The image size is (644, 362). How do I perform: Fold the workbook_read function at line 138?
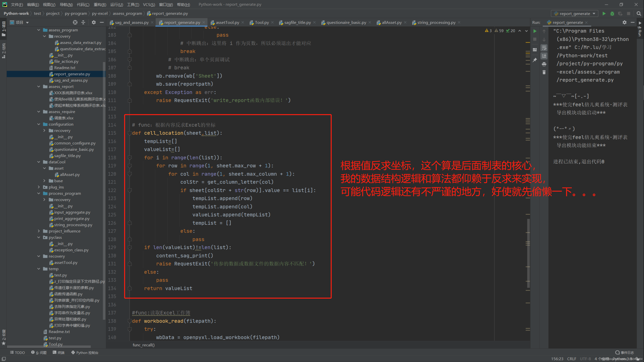click(x=130, y=321)
